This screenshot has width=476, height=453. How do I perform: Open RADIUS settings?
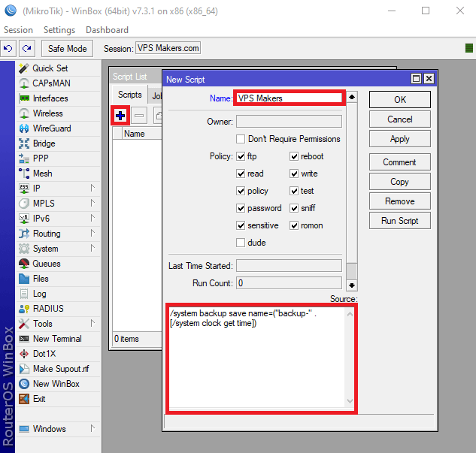[59, 309]
